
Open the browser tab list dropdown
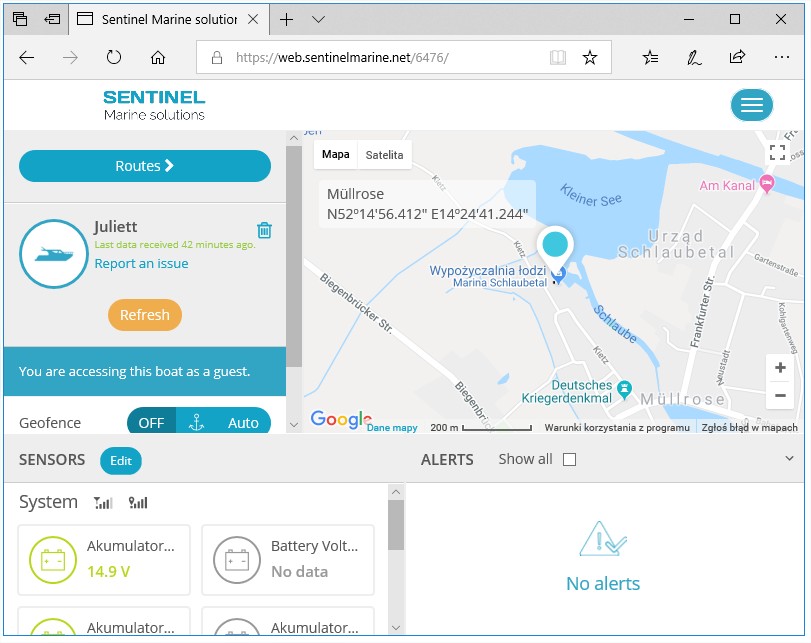coord(318,19)
